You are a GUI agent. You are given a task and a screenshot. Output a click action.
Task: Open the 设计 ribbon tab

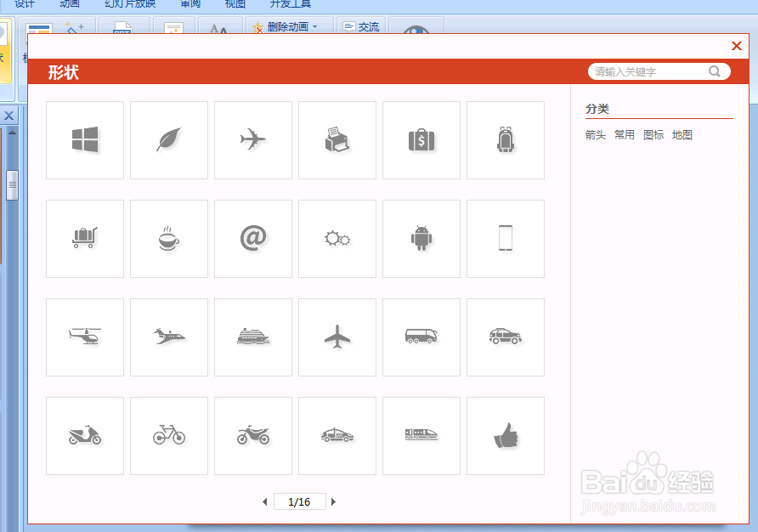coord(24,4)
